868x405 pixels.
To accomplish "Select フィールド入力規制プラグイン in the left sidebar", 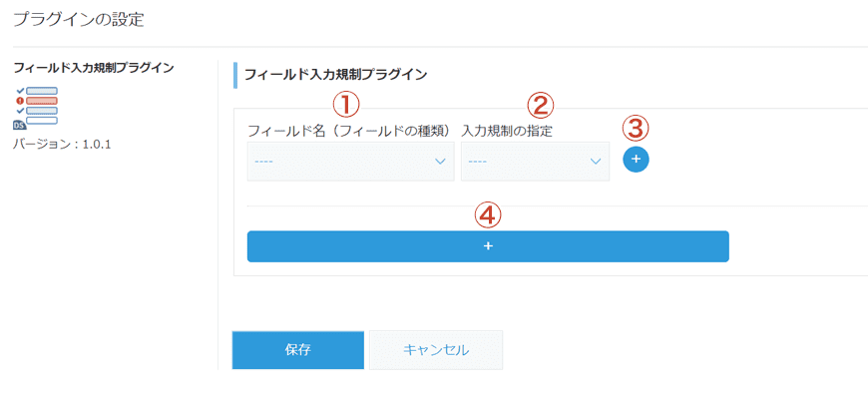I will coord(94,68).
